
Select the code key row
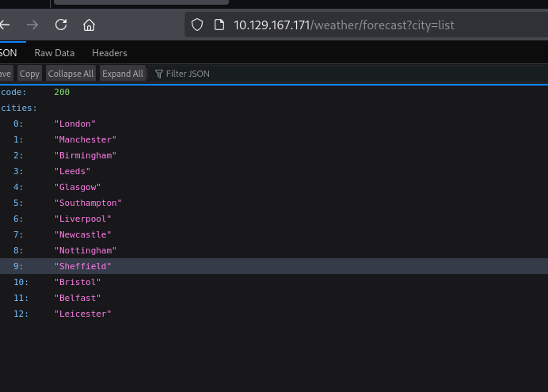point(274,92)
